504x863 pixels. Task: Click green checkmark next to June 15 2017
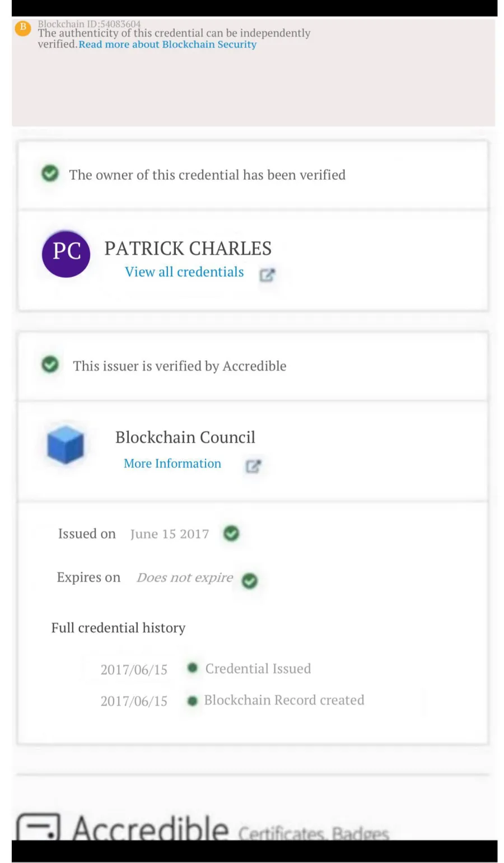(231, 534)
